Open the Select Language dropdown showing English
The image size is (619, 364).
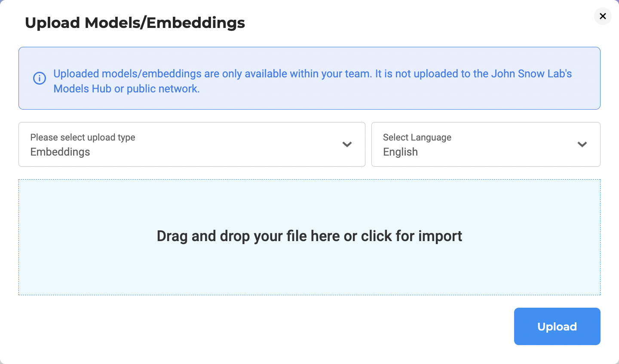486,144
